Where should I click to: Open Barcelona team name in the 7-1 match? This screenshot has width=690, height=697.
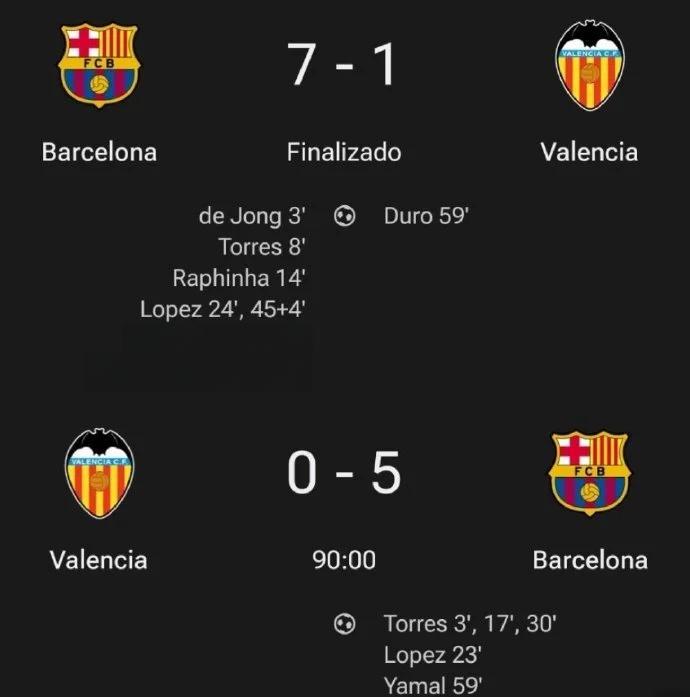99,152
